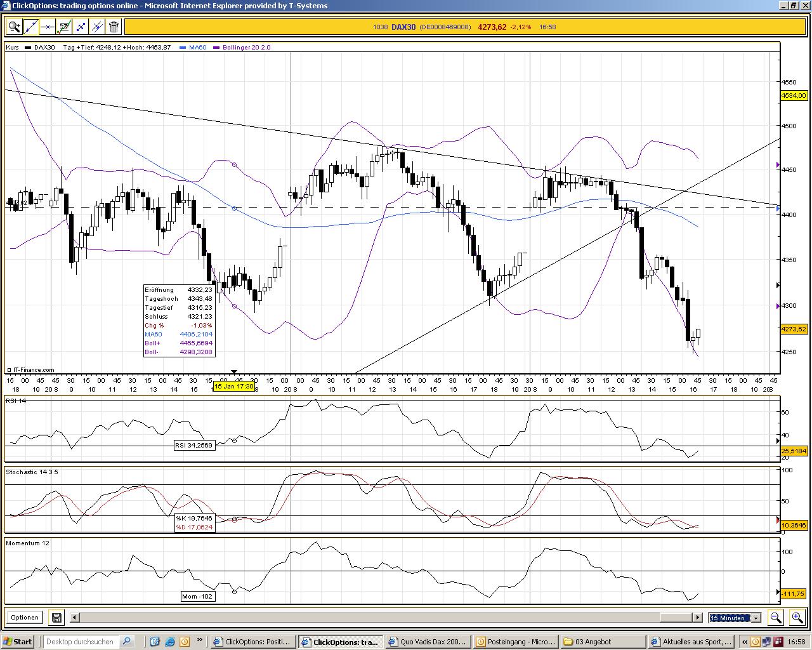Image resolution: width=812 pixels, height=650 pixels.
Task: Click the save disk icon next to Optionen
Action: (56, 617)
